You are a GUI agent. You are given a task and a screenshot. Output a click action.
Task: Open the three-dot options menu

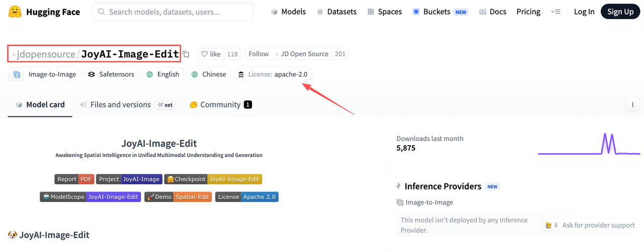coord(632,105)
